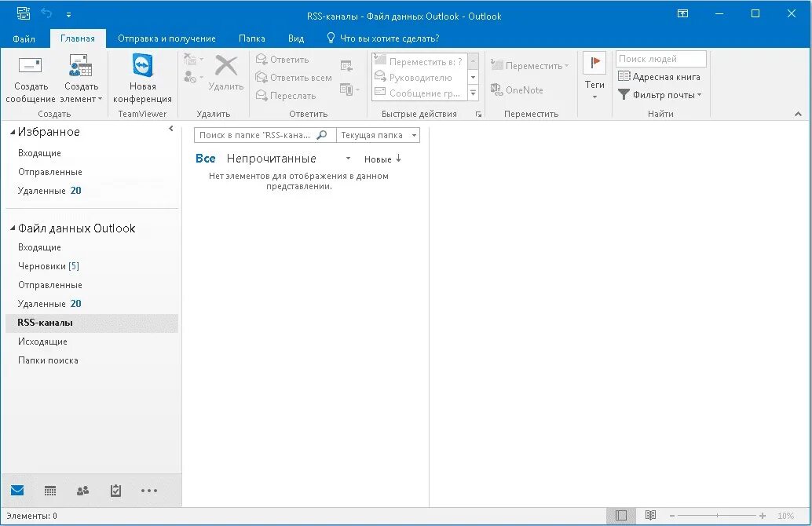Screen dimensions: 812x526
Task: Click the ribbon display options icon
Action: click(x=683, y=13)
